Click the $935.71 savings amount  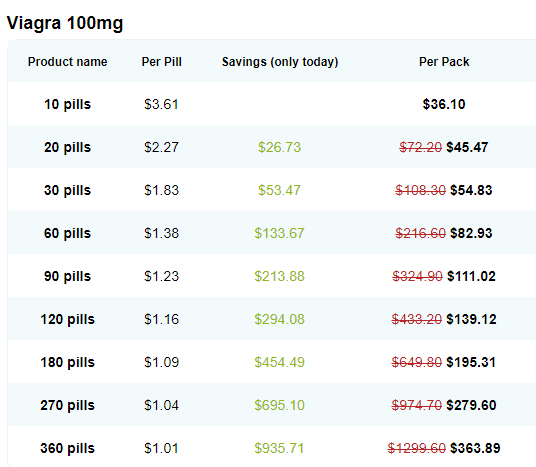point(279,448)
